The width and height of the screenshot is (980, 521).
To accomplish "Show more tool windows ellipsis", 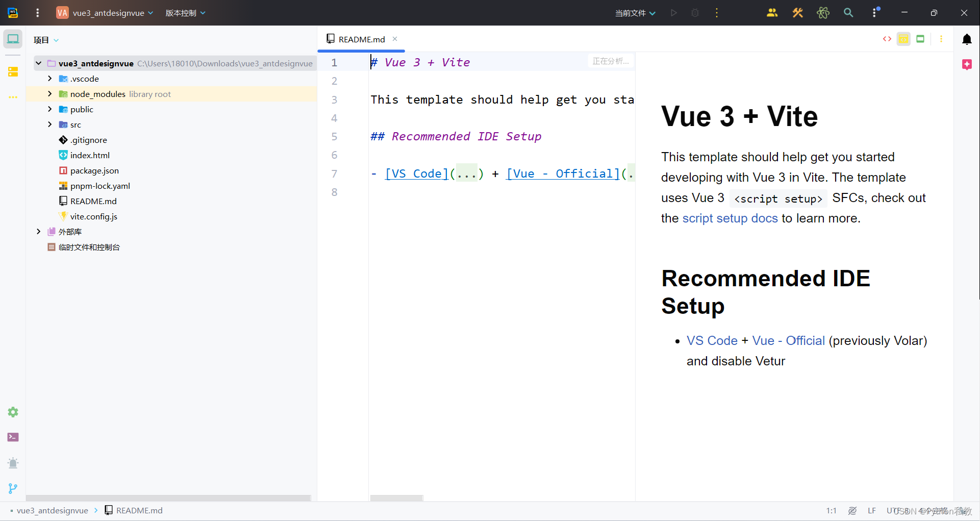I will [13, 97].
